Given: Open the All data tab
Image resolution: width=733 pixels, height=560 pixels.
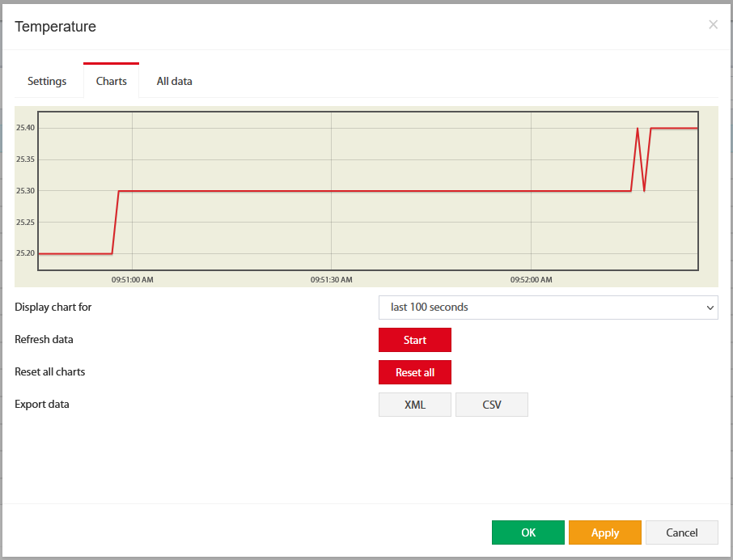Looking at the screenshot, I should [x=175, y=82].
